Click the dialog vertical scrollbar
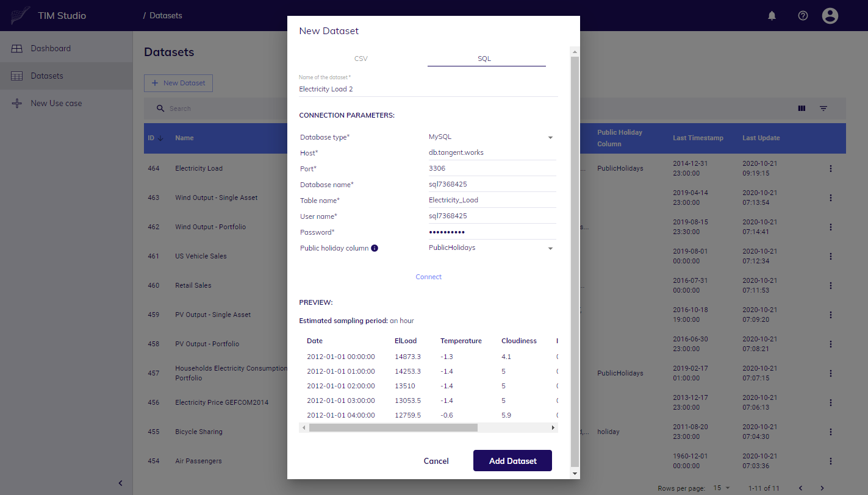This screenshot has height=495, width=868. click(575, 261)
